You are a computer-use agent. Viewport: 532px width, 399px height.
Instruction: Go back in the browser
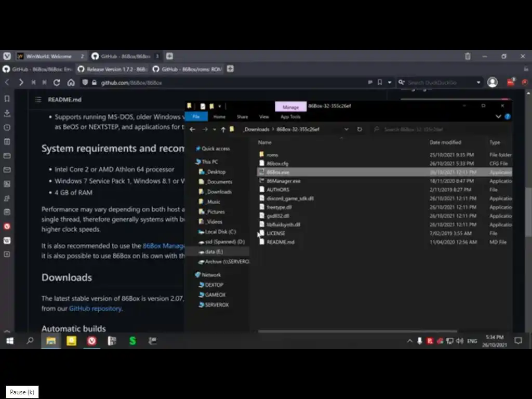(7, 83)
